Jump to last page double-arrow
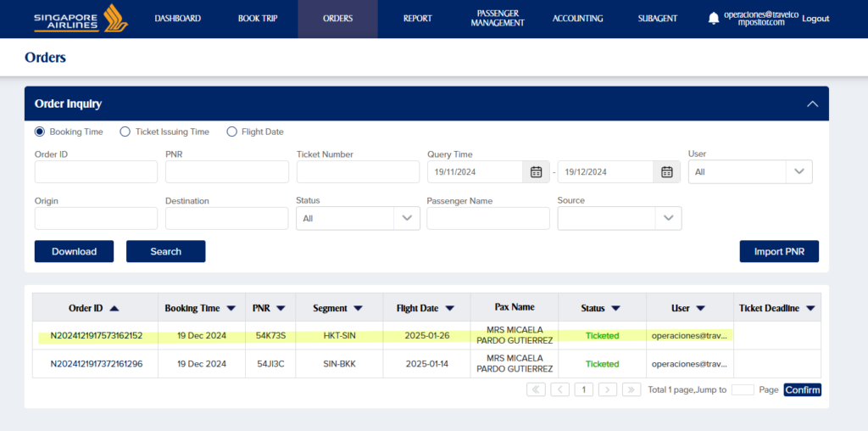The height and width of the screenshot is (431, 868). click(631, 389)
